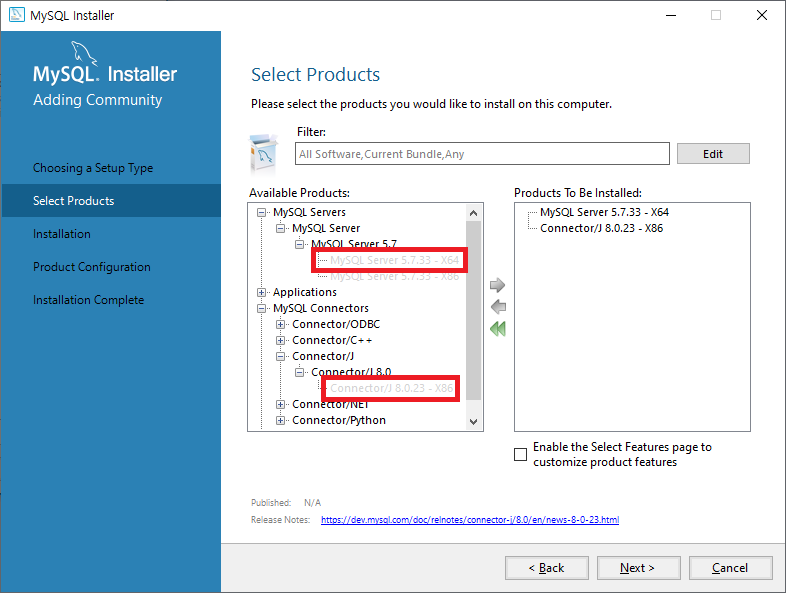Select greyed Connector/J 8.0.23 - X86 available item
This screenshot has width=786, height=593.
pyautogui.click(x=391, y=388)
